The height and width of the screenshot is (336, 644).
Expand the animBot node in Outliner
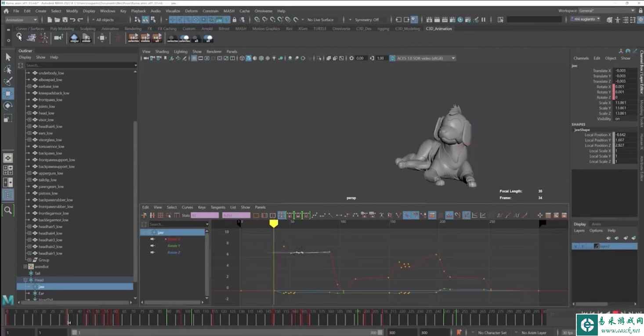click(25, 267)
